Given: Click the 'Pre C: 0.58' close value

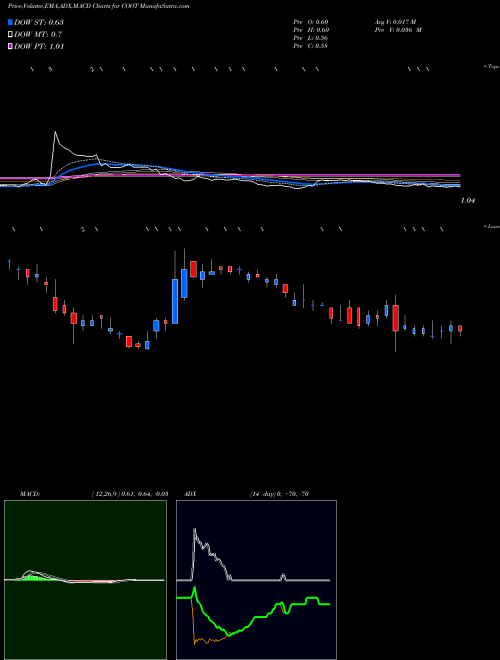Looking at the screenshot, I should tap(311, 46).
